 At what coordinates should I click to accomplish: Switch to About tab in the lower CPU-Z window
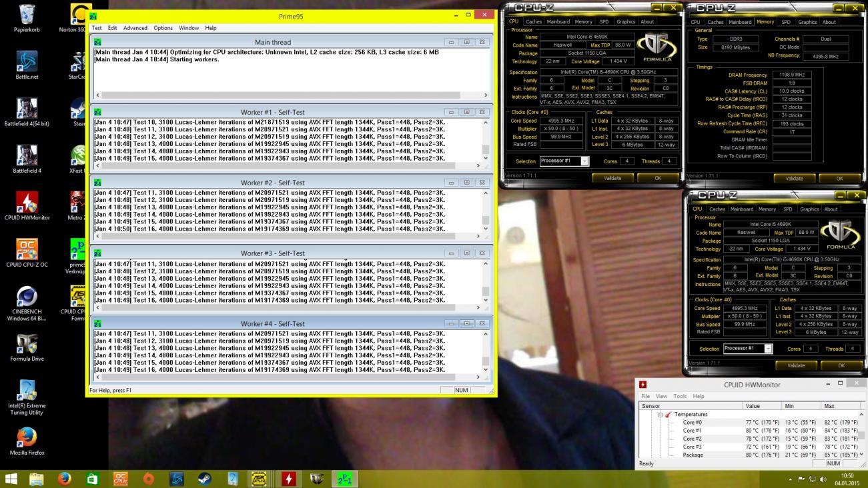pyautogui.click(x=831, y=209)
